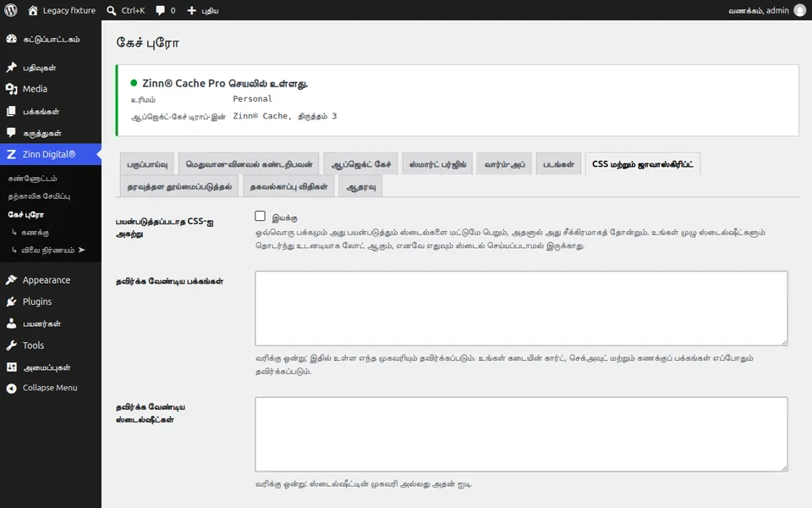Screen dimensions: 812x508
Task: Open the Tools wrench icon
Action: (x=11, y=345)
